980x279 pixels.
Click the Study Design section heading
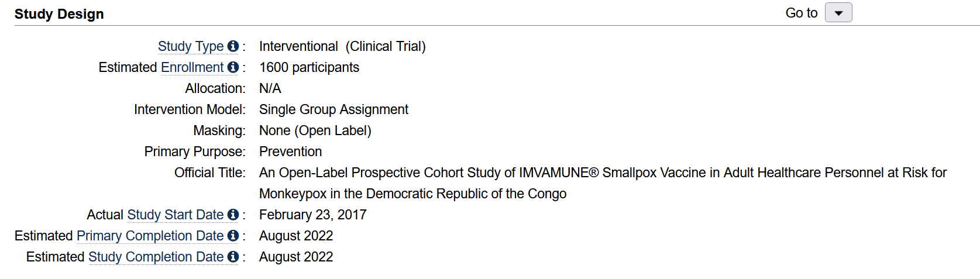coord(59,14)
